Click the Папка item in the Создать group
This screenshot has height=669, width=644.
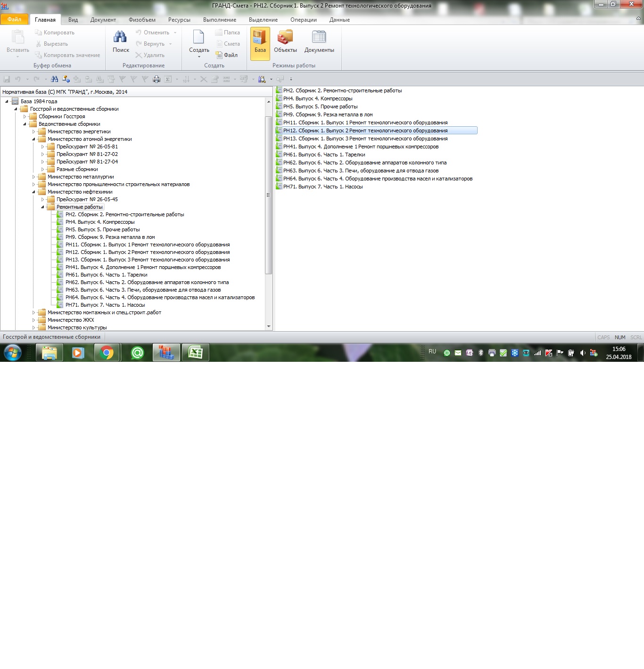click(228, 33)
